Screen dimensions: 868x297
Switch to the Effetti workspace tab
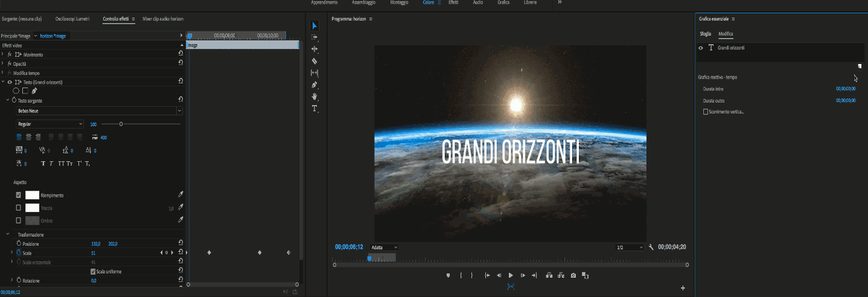click(453, 3)
